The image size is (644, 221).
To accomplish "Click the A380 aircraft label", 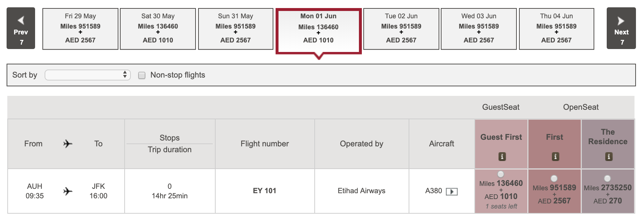I will [433, 191].
